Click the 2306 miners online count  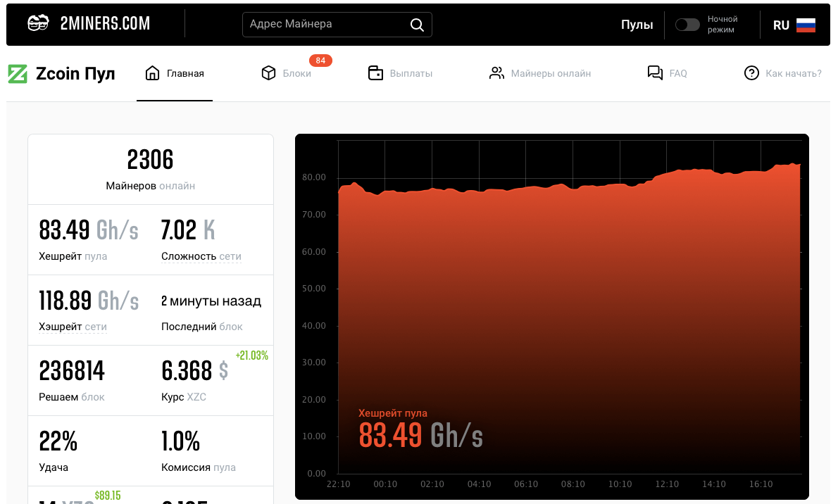150,159
